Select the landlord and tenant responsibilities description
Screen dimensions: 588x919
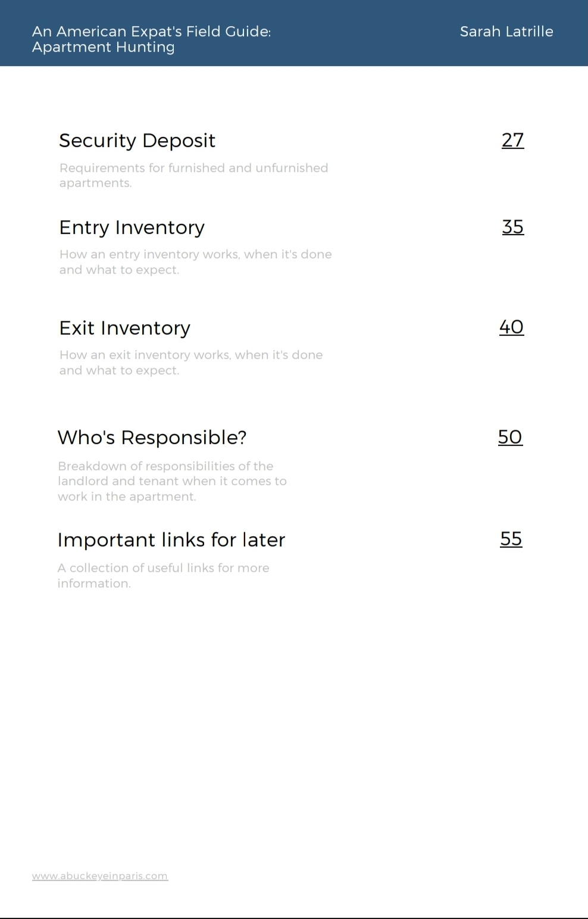click(x=172, y=481)
